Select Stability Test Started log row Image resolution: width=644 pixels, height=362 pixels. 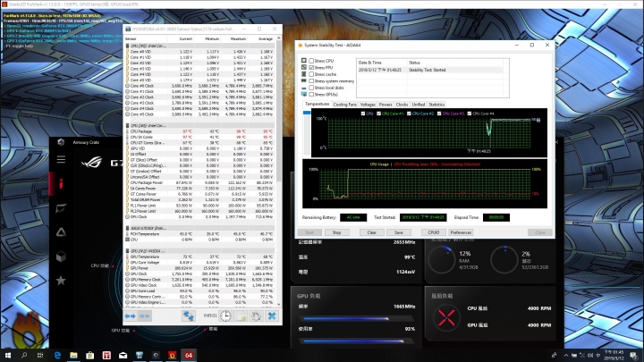[430, 70]
